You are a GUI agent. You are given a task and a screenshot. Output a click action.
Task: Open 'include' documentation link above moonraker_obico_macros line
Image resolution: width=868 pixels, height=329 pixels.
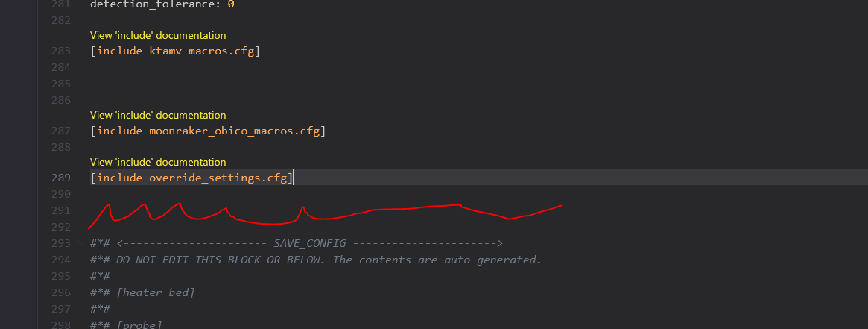[157, 115]
